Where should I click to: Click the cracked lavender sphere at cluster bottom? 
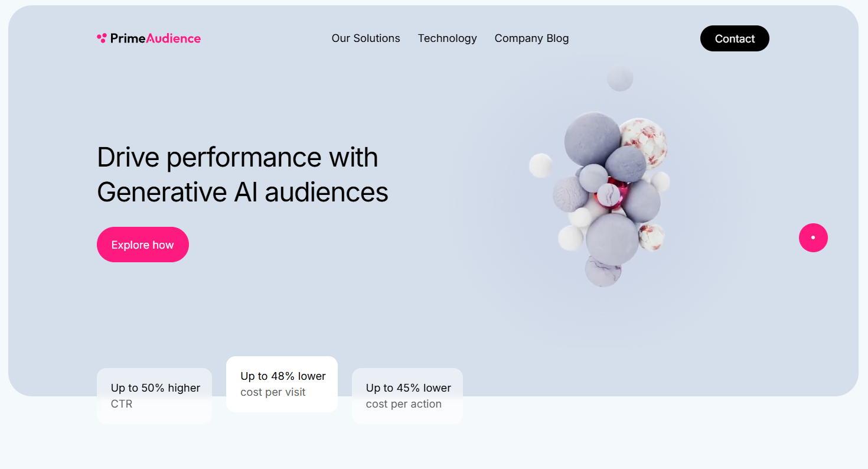click(x=603, y=271)
